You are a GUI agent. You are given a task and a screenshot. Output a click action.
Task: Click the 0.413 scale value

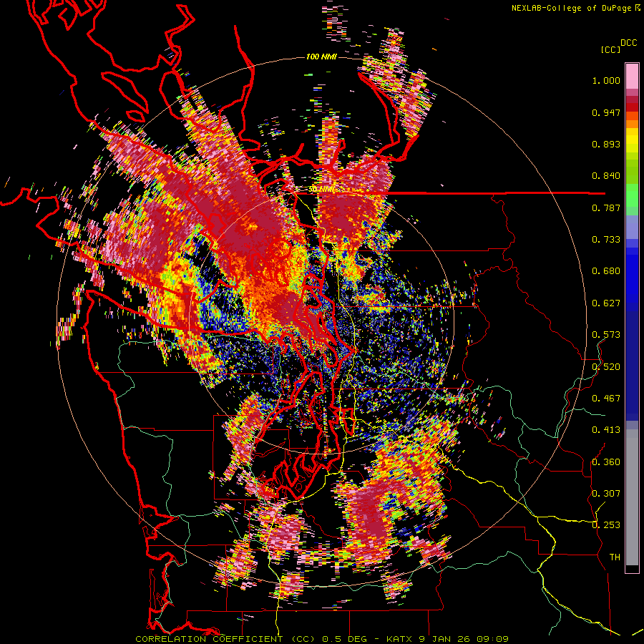tap(606, 430)
